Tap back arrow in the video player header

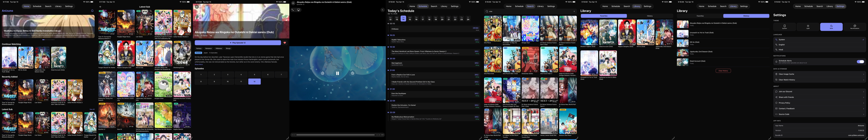[x=293, y=3]
